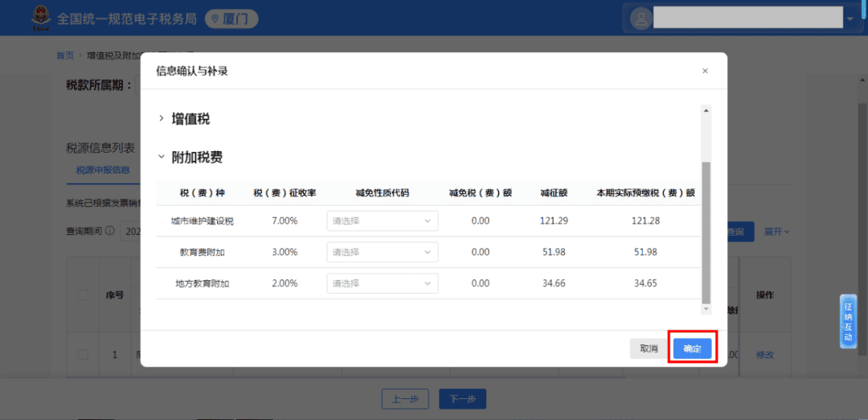868x420 pixels.
Task: Close the 信息确认与补录 dialog
Action: coord(705,71)
